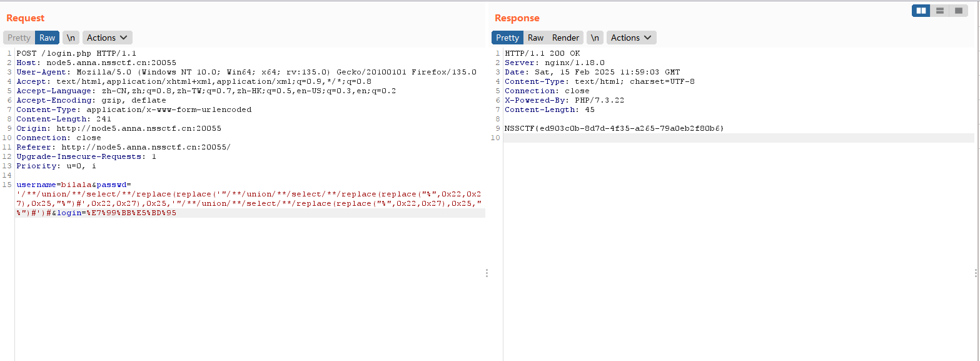Screen dimensions: 980x361
Task: Click the login=%E7%99%BB%E5%BD%95 parameter
Action: [x=116, y=213]
